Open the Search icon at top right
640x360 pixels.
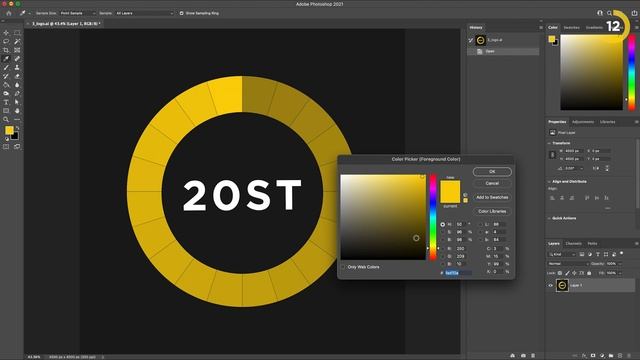tap(609, 13)
